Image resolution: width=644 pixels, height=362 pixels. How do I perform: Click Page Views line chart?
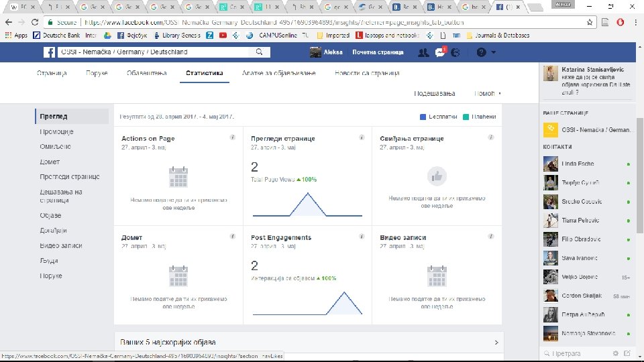(x=307, y=204)
